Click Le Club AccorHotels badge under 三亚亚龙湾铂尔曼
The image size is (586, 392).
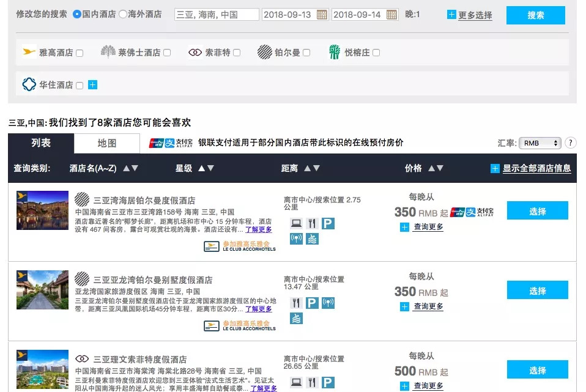pyautogui.click(x=240, y=326)
